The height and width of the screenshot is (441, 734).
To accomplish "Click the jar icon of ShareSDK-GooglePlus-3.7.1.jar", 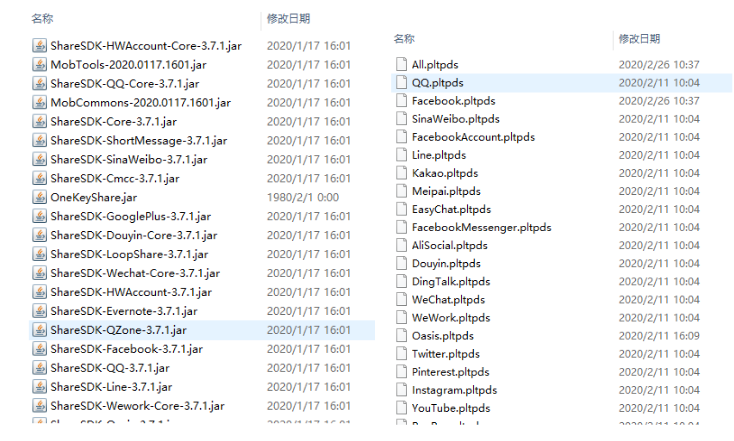I will 40,216.
